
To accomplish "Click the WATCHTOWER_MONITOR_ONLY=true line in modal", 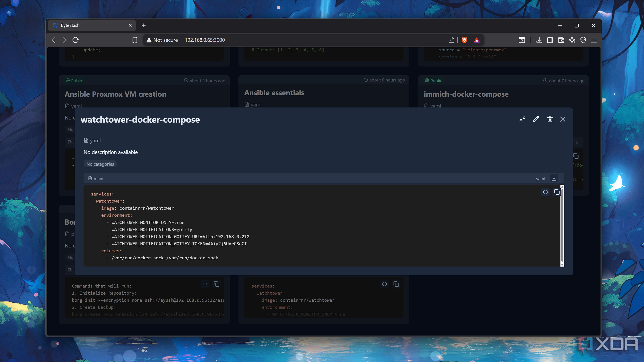I will click(x=145, y=222).
